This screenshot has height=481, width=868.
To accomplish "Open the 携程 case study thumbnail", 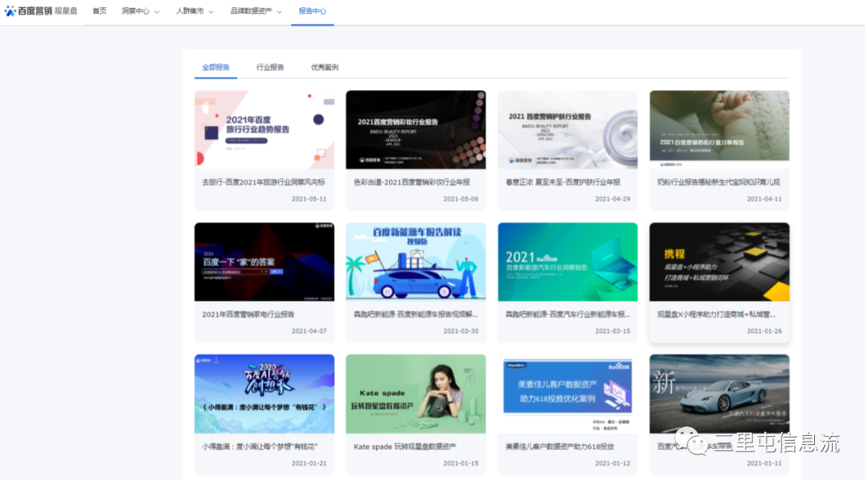I will click(x=719, y=261).
